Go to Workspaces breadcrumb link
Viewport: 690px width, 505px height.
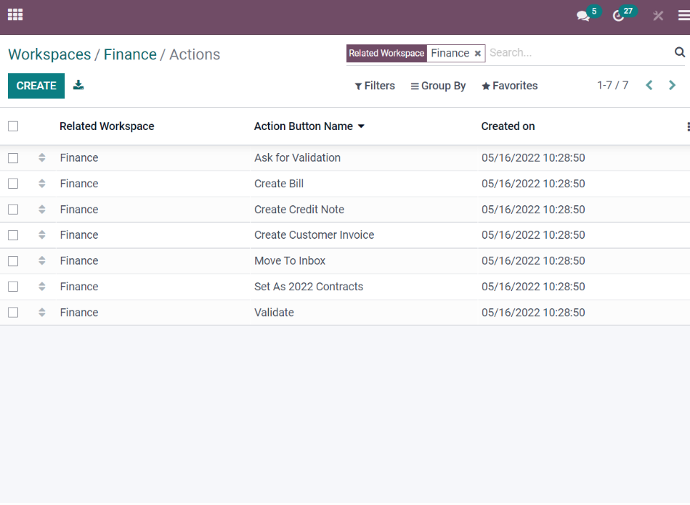click(49, 55)
